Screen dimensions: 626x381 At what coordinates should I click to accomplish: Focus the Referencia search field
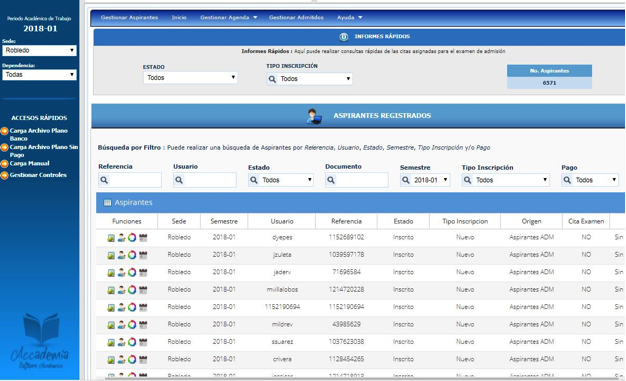click(x=130, y=180)
